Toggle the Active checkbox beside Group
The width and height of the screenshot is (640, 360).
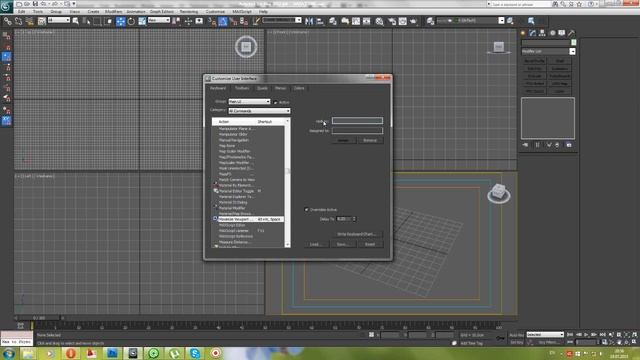click(x=275, y=102)
